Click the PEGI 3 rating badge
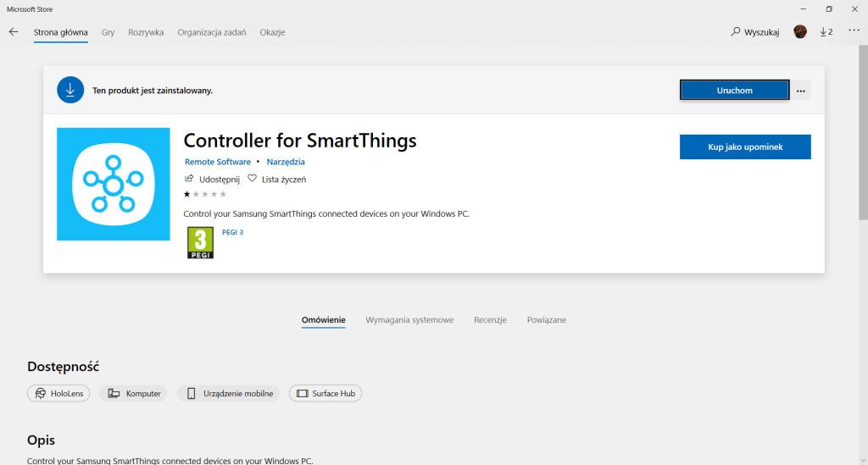Viewport: 868px width, 465px height. point(200,243)
